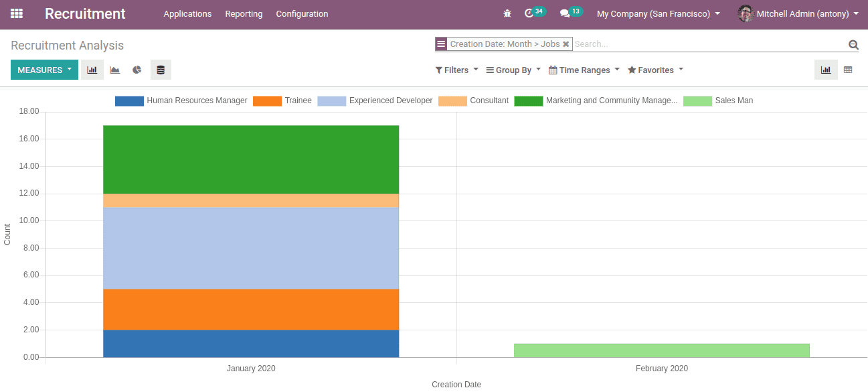The width and height of the screenshot is (868, 392).
Task: Click the Count axis title
Action: pos(7,234)
